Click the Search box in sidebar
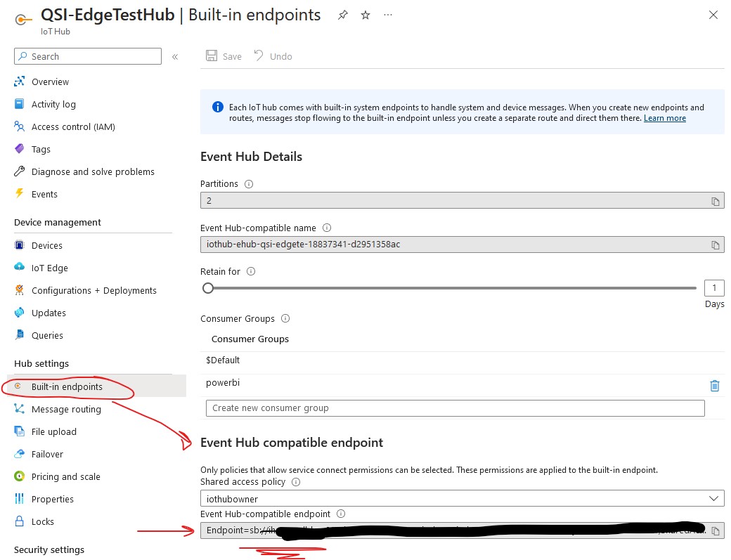The image size is (731, 560). coord(88,56)
